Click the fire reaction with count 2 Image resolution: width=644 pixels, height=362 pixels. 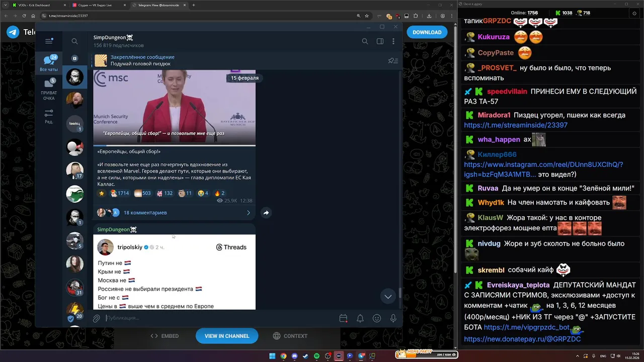coord(219,193)
